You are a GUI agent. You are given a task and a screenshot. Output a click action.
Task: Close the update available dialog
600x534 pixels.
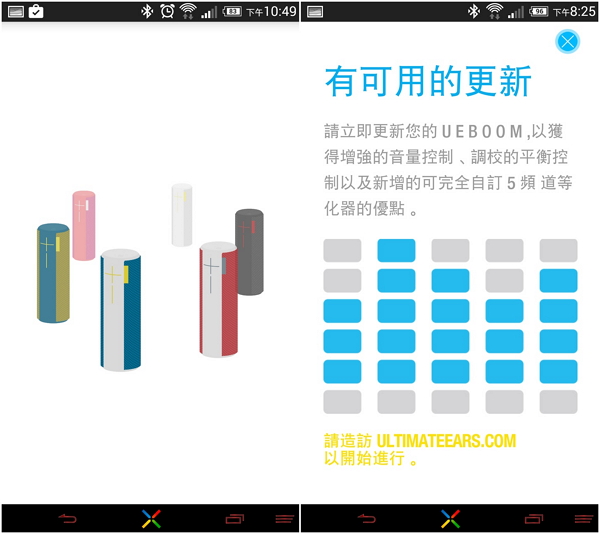[567, 41]
